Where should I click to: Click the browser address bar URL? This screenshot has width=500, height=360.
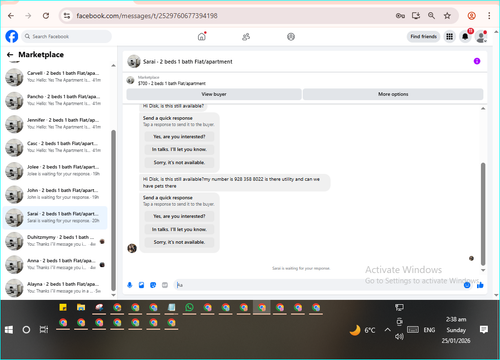147,16
